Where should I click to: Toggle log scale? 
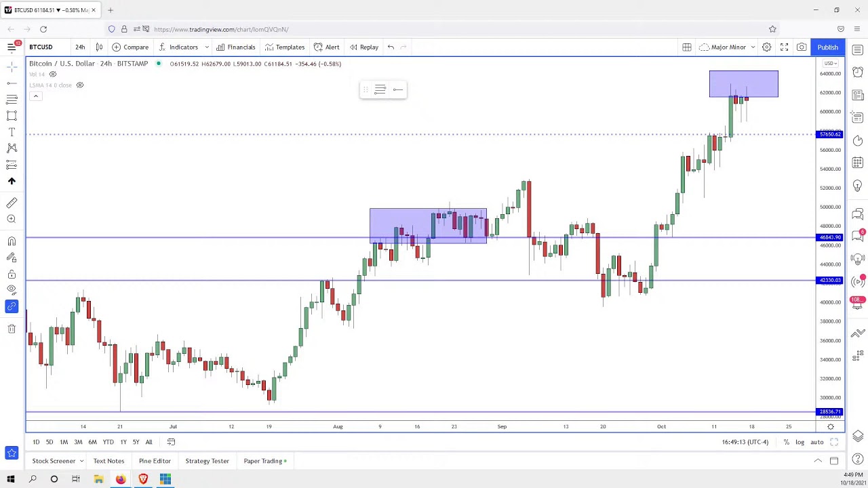coord(800,442)
